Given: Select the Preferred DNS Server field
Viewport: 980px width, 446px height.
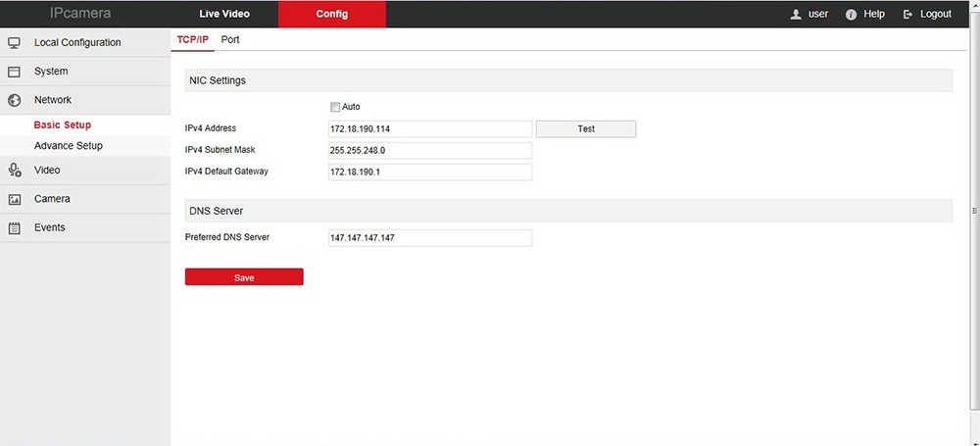Looking at the screenshot, I should tap(430, 238).
